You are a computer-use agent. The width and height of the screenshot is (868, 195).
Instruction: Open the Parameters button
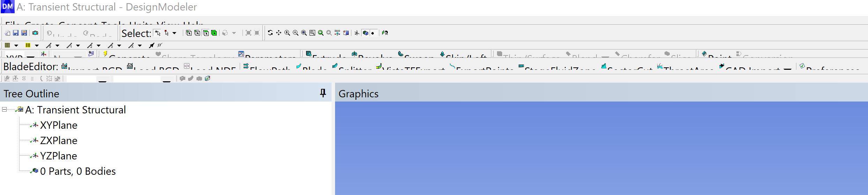click(267, 54)
